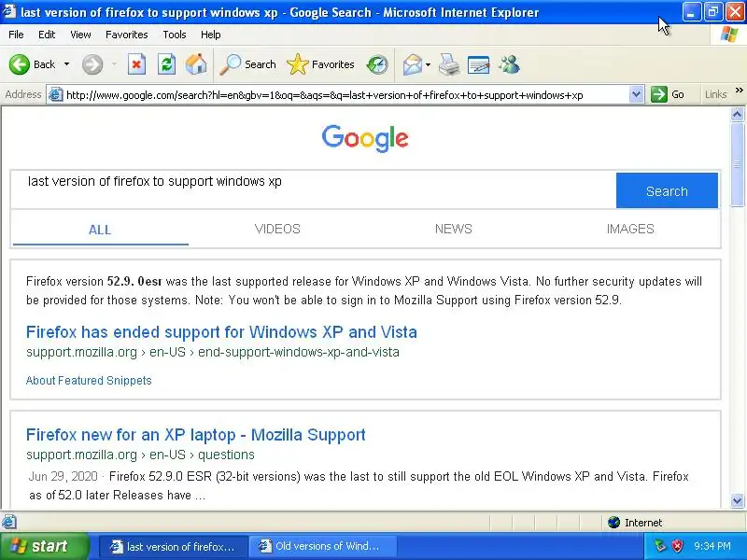The height and width of the screenshot is (560, 747).
Task: Click About Featured Snippets link
Action: click(89, 381)
